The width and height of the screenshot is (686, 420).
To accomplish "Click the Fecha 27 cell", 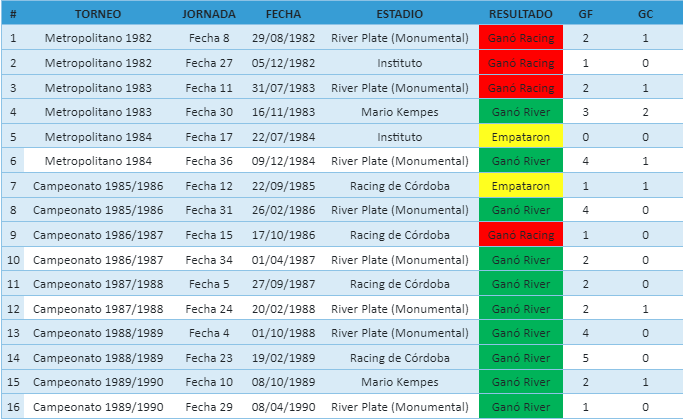I will pyautogui.click(x=209, y=63).
